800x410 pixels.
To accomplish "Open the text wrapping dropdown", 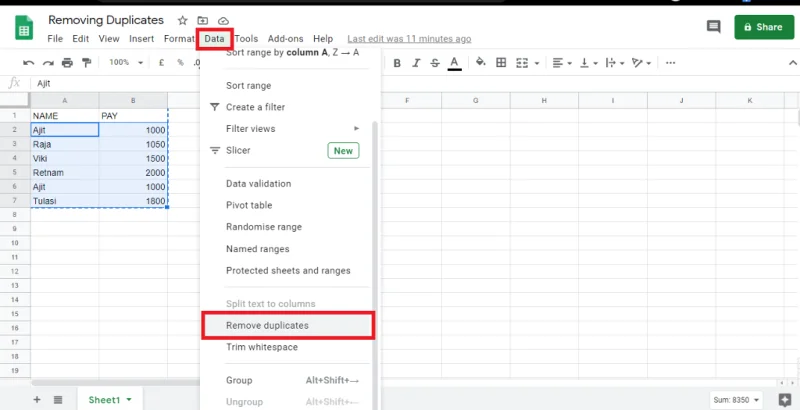I will click(615, 63).
